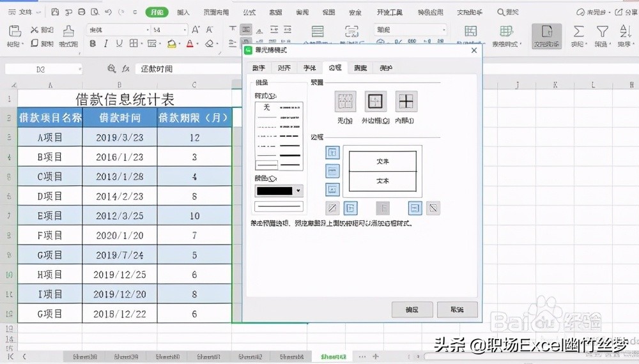Image resolution: width=639 pixels, height=364 pixels.
Task: Switch to the Number tab in dialog
Action: (258, 68)
